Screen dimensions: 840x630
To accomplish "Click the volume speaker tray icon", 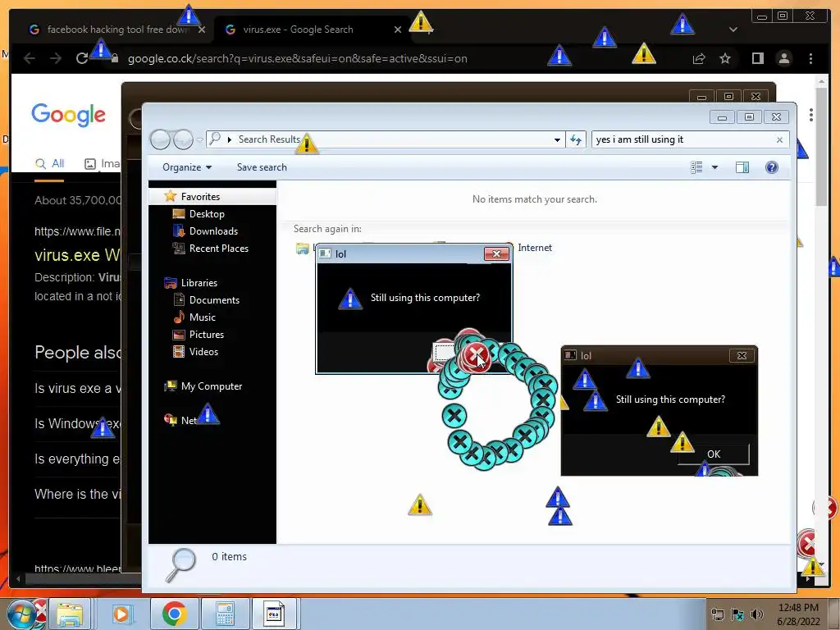I will pos(757,614).
